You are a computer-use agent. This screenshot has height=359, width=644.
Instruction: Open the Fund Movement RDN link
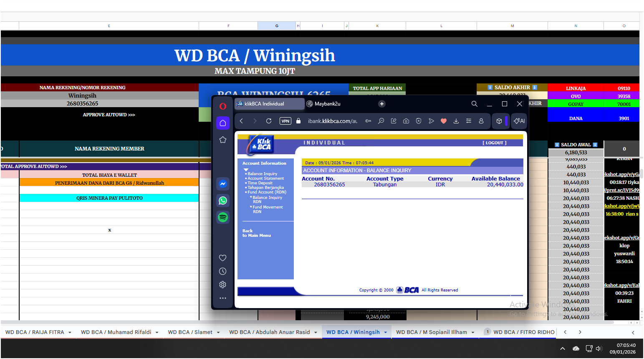268,209
